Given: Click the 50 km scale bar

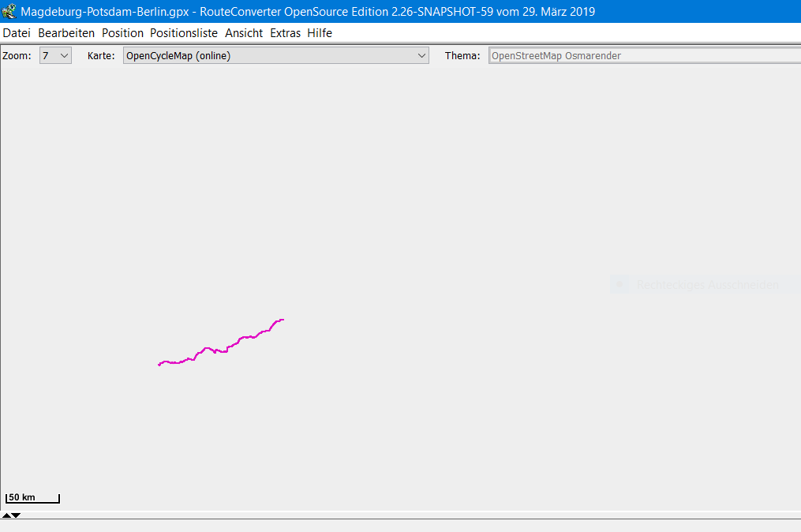Looking at the screenshot, I should point(32,498).
